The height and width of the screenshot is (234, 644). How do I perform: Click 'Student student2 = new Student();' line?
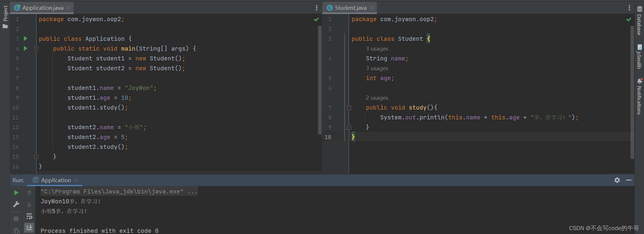[x=126, y=68]
